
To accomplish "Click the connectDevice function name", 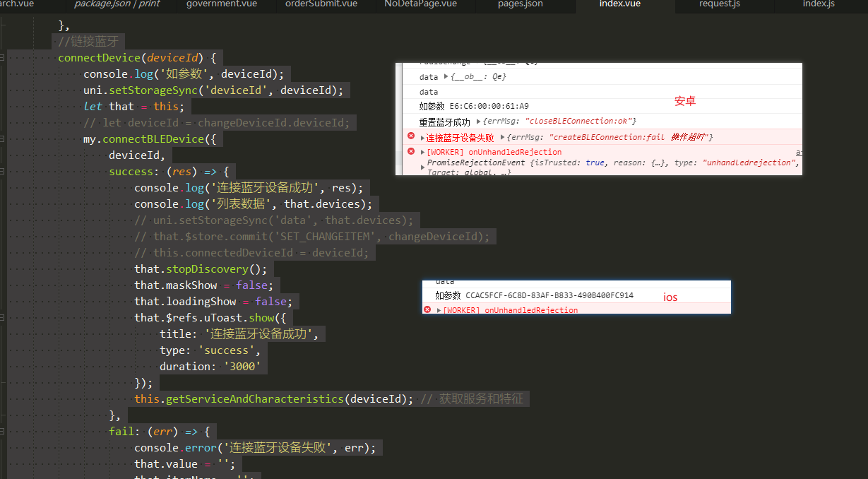I will tap(100, 58).
